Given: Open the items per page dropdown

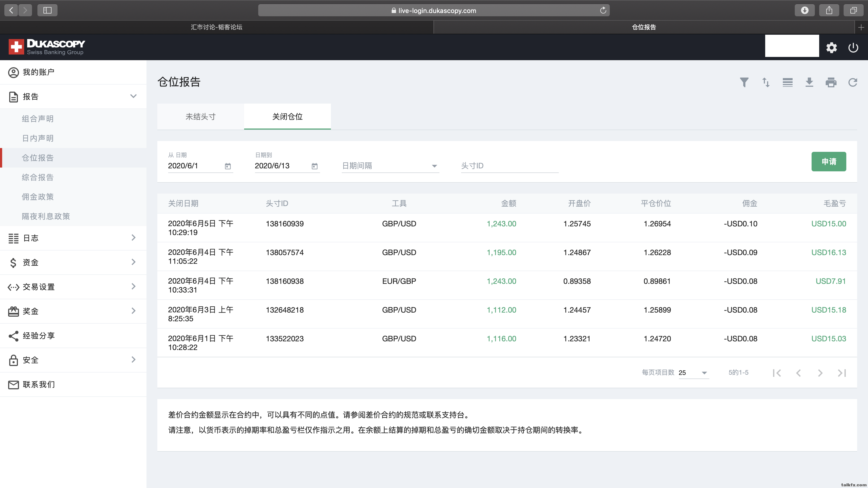Looking at the screenshot, I should (694, 373).
